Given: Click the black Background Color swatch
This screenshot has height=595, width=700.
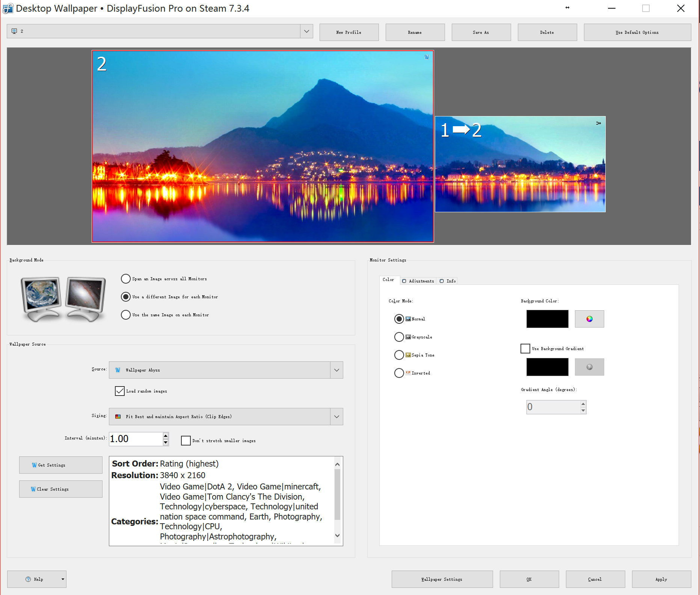Looking at the screenshot, I should coord(547,319).
